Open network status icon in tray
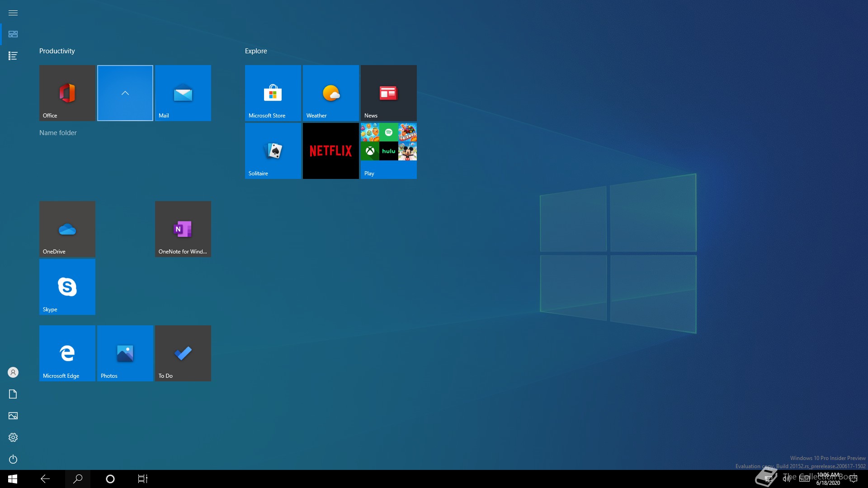868x488 pixels. coord(769,479)
